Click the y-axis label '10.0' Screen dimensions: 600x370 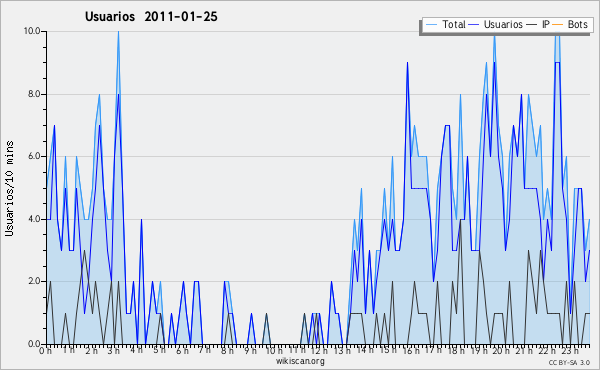32,31
